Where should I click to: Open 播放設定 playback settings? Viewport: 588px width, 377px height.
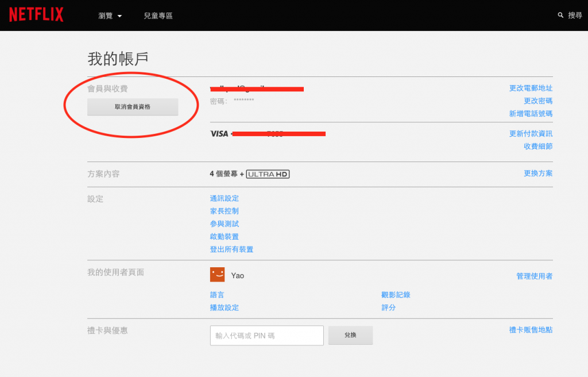(225, 307)
